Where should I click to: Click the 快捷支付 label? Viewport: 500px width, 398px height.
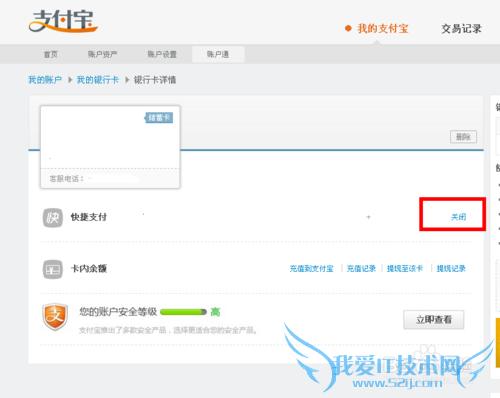point(89,217)
